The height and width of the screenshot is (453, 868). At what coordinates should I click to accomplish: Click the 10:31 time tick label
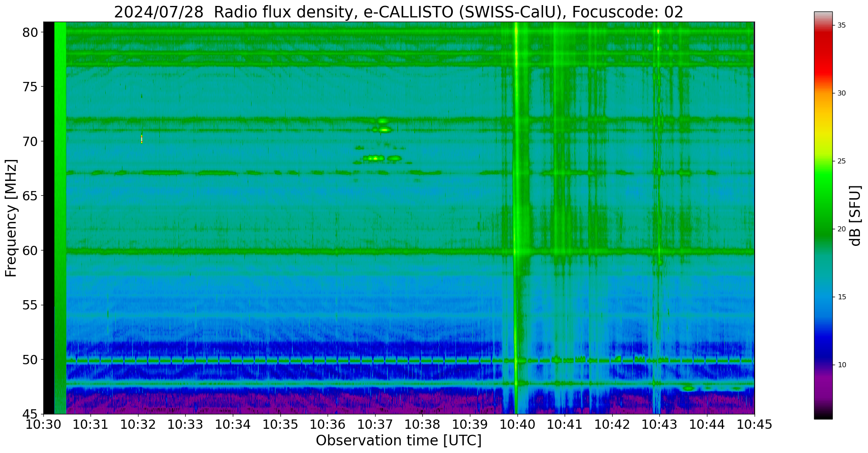pyautogui.click(x=90, y=425)
